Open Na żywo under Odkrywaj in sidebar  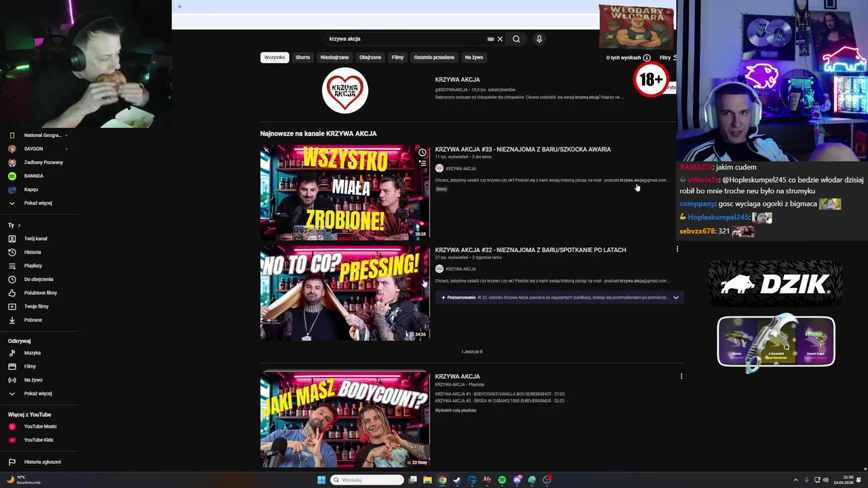point(33,380)
